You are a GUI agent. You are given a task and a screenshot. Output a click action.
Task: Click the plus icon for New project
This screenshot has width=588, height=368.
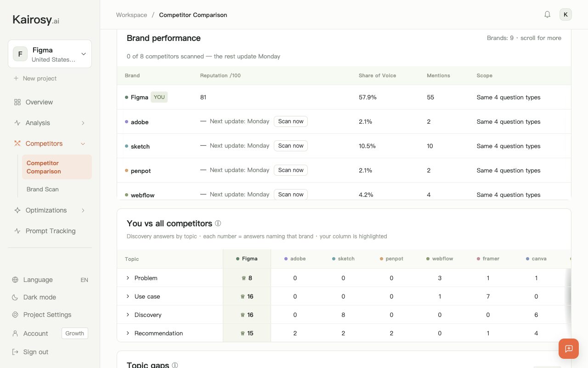pos(17,78)
